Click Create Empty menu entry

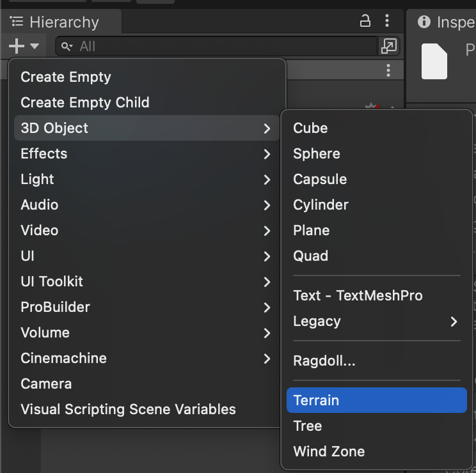coord(66,77)
